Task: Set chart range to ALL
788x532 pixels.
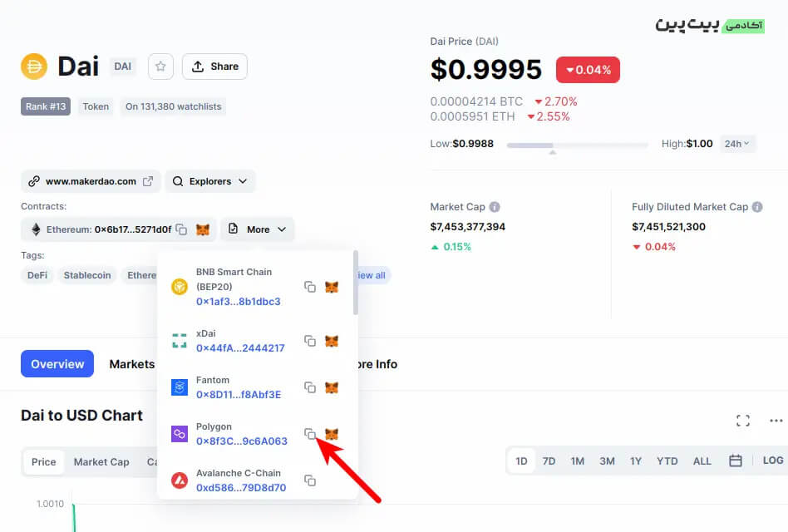Action: point(702,461)
